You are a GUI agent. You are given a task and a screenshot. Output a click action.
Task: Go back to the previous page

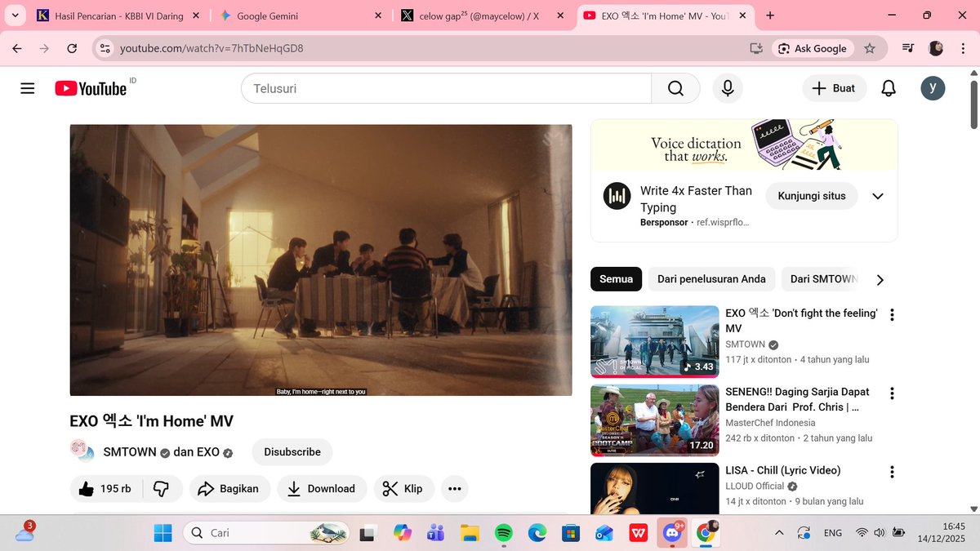tap(17, 48)
